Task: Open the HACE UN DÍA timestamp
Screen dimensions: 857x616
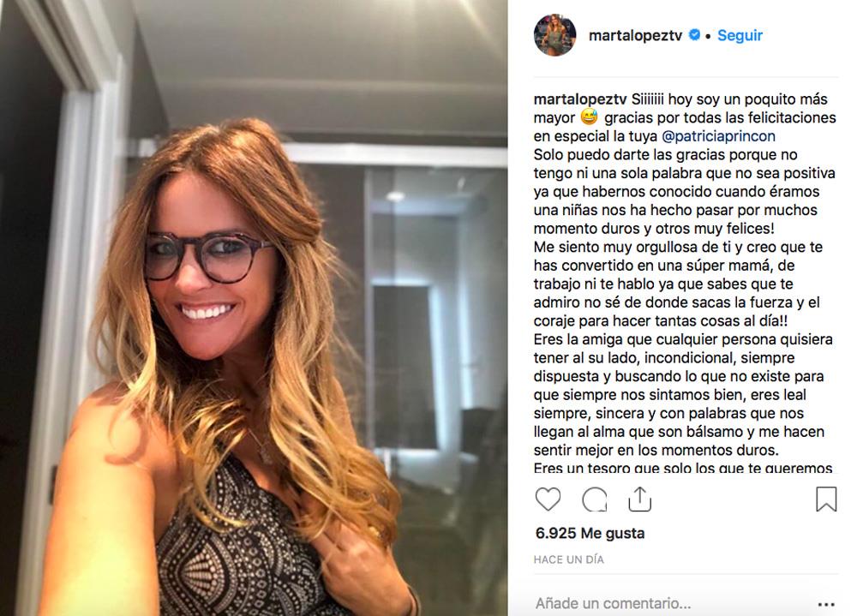Action: [569, 559]
